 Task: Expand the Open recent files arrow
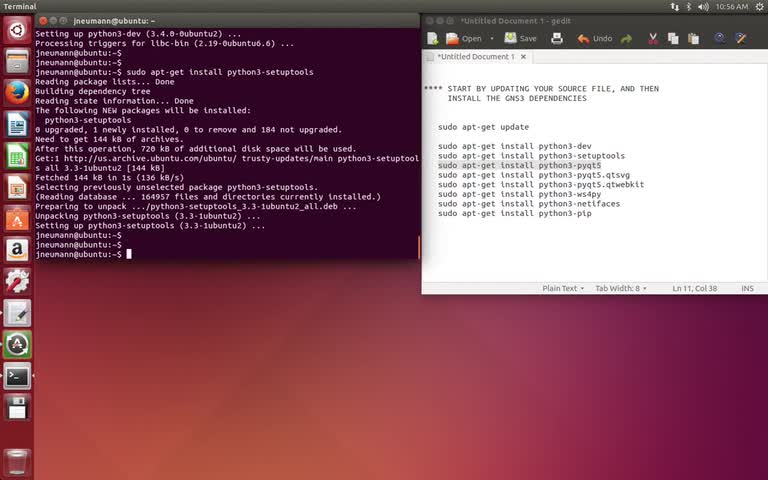point(492,38)
